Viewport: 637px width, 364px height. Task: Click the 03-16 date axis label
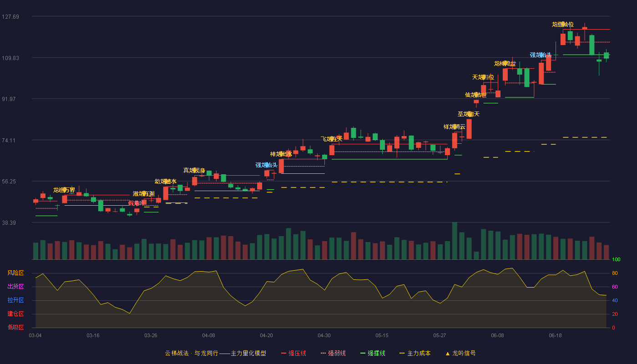pyautogui.click(x=93, y=335)
